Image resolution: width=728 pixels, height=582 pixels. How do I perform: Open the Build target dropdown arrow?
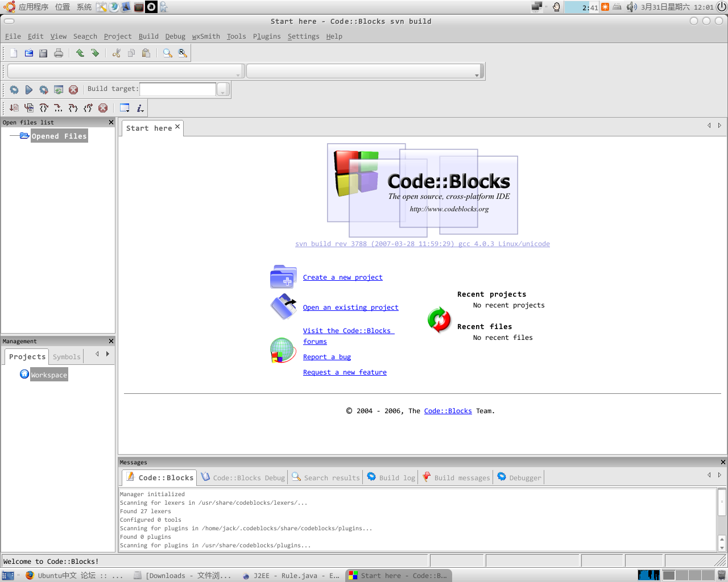pos(222,89)
